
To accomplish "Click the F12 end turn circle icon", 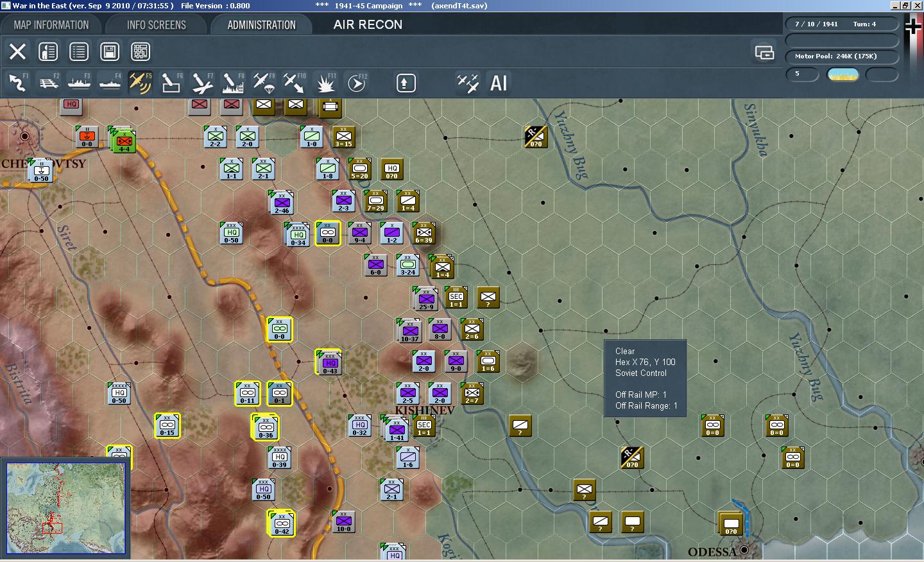I will point(356,83).
